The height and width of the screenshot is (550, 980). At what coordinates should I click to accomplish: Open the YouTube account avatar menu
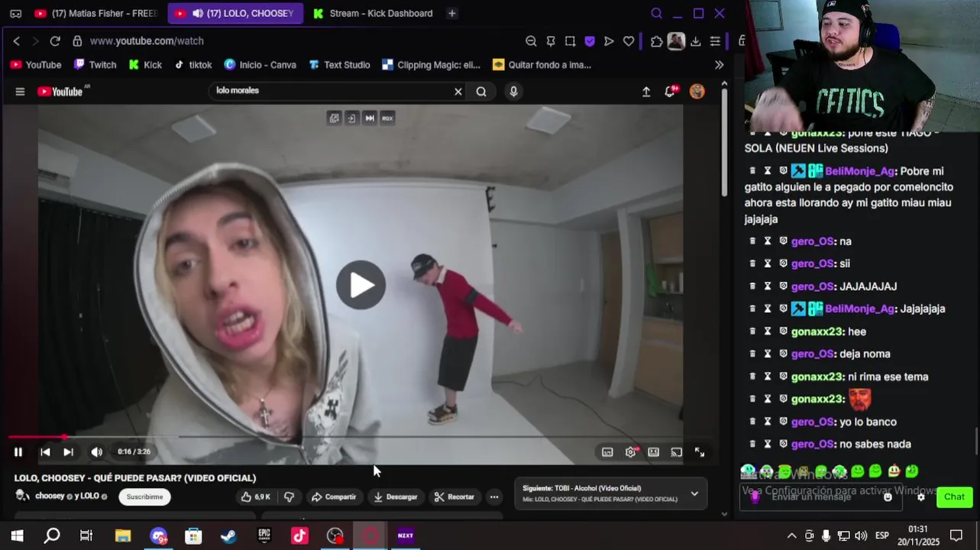click(697, 92)
